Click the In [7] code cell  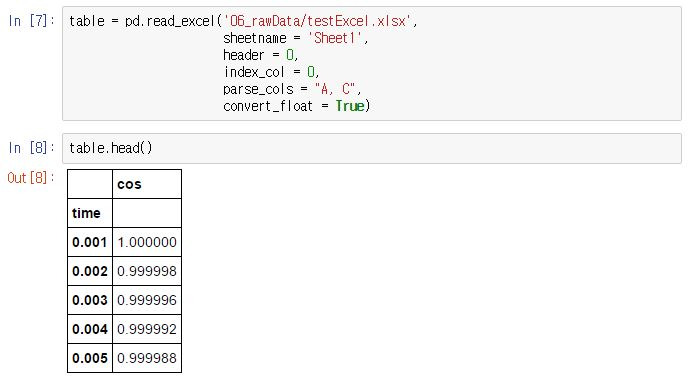click(372, 64)
